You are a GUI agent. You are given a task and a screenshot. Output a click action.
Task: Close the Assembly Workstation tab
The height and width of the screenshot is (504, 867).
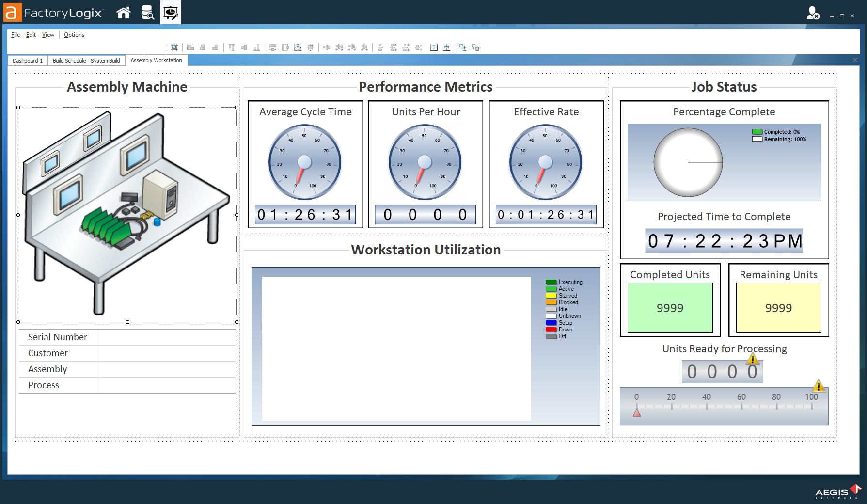(854, 60)
